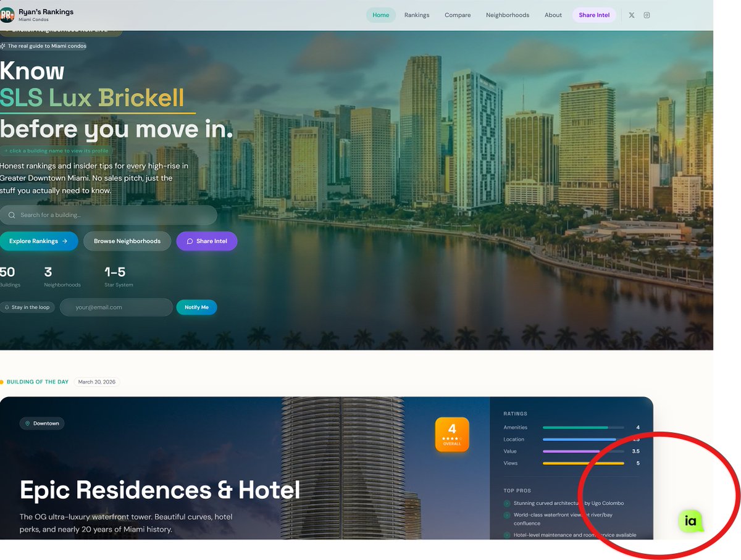The width and height of the screenshot is (741, 560).
Task: Open the Instagram icon in the header
Action: pyautogui.click(x=647, y=15)
